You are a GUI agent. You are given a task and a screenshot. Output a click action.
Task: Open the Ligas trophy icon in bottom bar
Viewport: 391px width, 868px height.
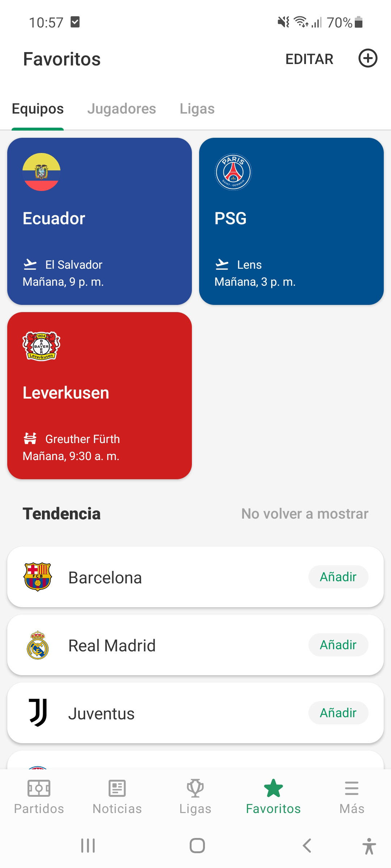tap(195, 788)
